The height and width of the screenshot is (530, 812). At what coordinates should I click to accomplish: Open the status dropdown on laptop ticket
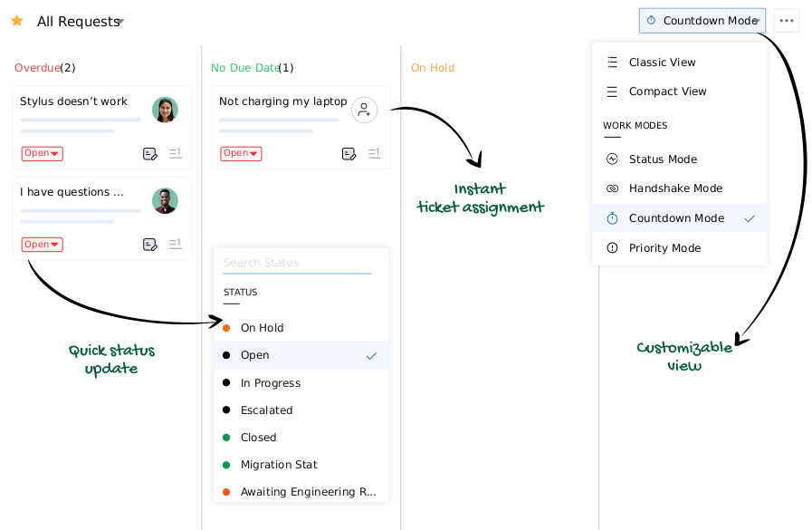[242, 154]
